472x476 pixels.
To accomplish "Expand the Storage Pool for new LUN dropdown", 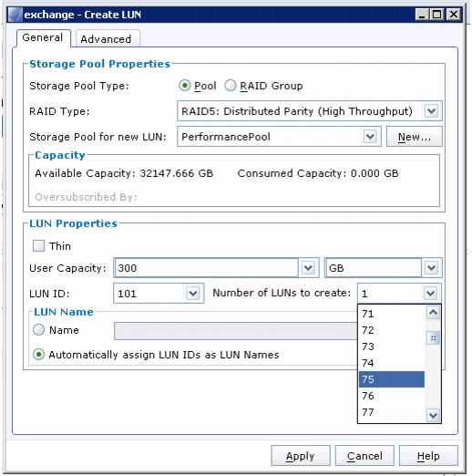I will [x=370, y=137].
